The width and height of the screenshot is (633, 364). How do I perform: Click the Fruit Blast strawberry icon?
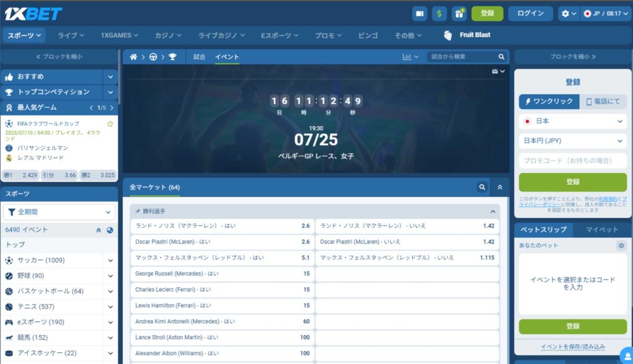[x=448, y=35]
